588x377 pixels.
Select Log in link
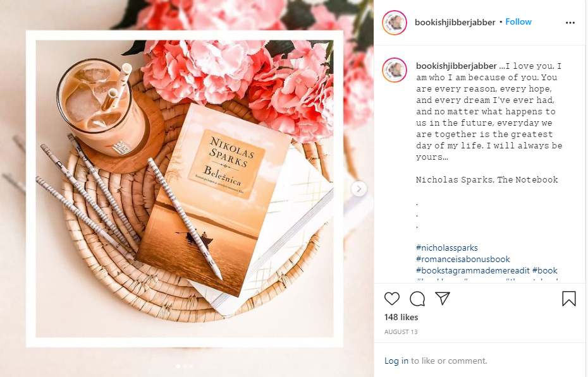(x=396, y=361)
